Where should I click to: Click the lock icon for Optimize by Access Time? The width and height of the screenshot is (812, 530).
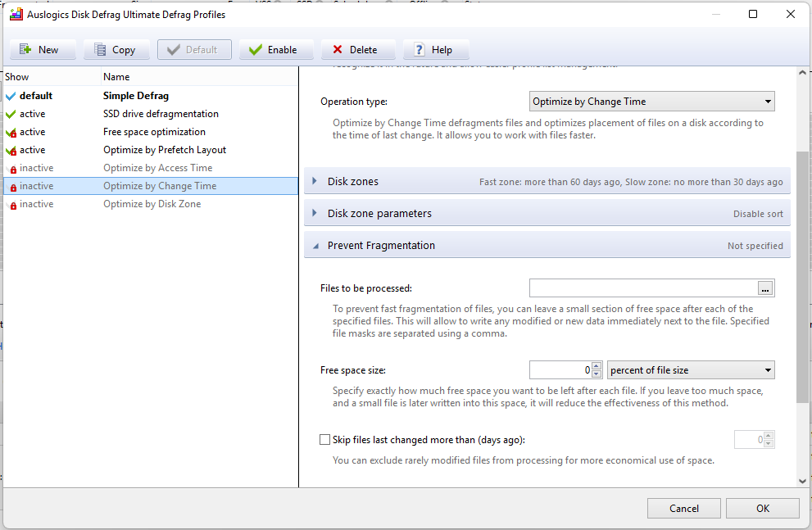[12, 169]
